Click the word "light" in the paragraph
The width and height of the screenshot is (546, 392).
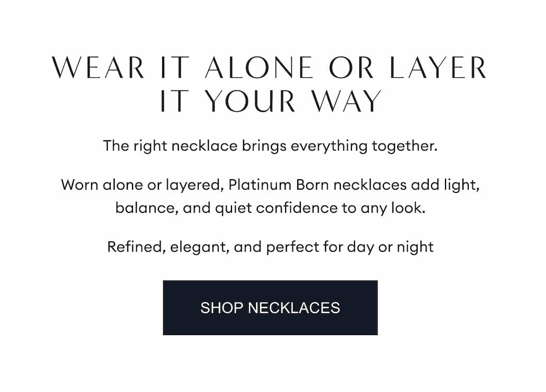coord(464,185)
